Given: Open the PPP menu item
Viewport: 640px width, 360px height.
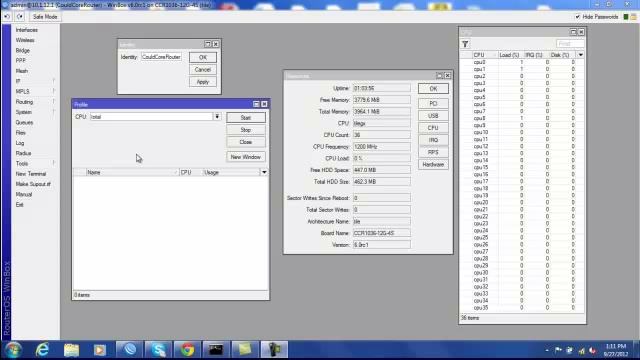Looking at the screenshot, I should [x=20, y=60].
